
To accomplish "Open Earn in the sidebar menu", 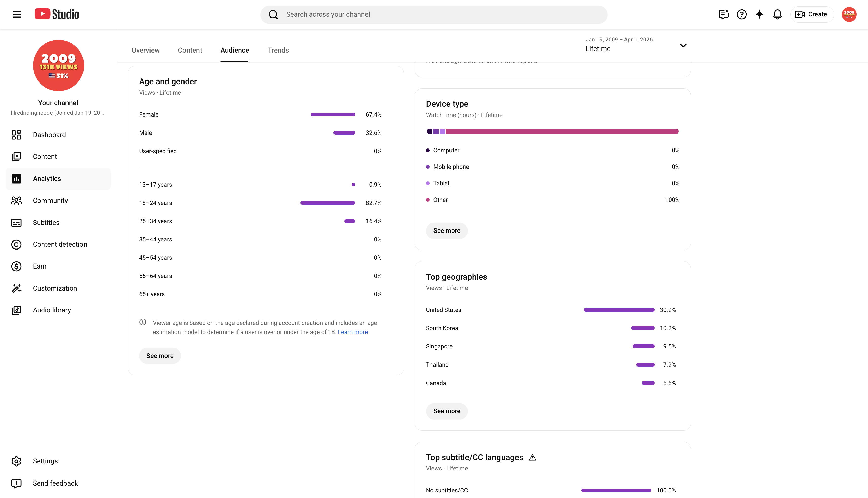I will coord(58,267).
